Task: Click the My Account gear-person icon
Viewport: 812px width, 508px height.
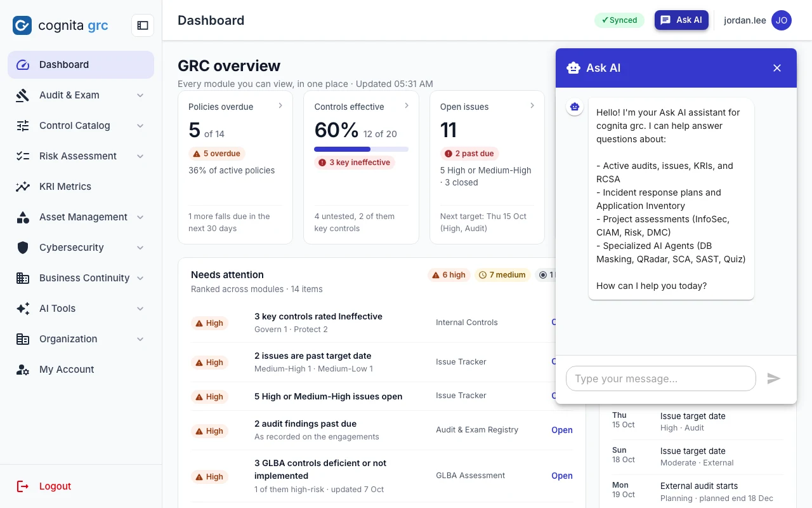Action: point(23,370)
